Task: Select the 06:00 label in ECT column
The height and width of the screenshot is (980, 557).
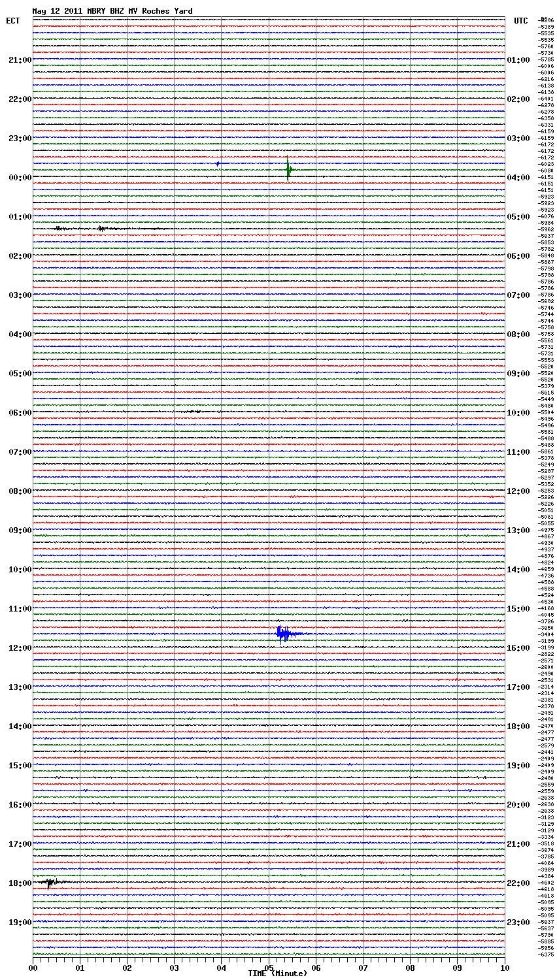Action: point(20,413)
